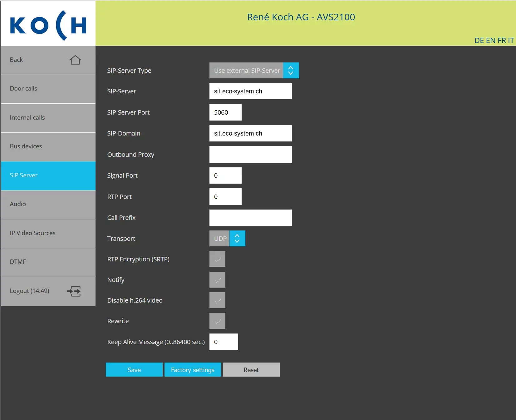The image size is (516, 420).
Task: Focus the SIP-Server Port field
Action: coord(225,112)
